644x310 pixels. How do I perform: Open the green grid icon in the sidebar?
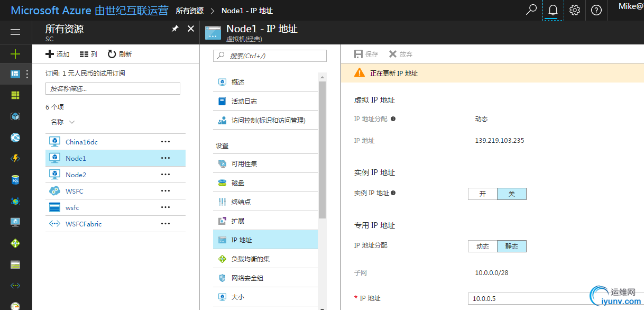tap(15, 95)
